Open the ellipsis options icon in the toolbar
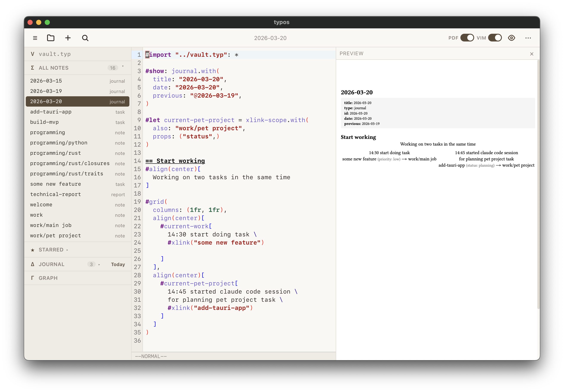This screenshot has width=564, height=392. pos(528,38)
